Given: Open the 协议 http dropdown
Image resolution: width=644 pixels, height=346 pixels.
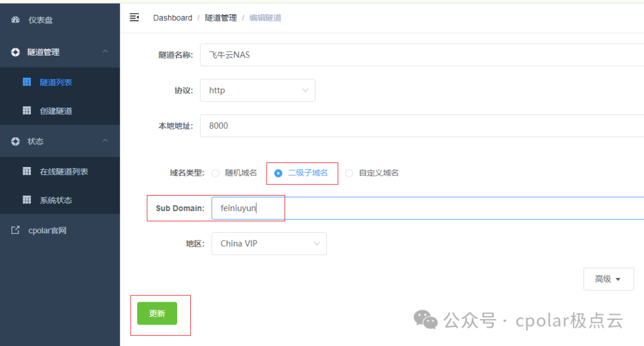Looking at the screenshot, I should [258, 91].
